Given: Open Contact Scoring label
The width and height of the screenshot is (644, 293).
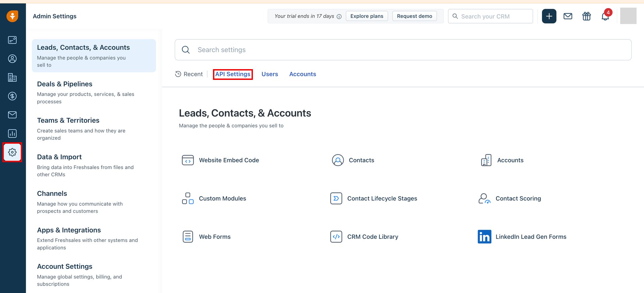Looking at the screenshot, I should [x=518, y=199].
